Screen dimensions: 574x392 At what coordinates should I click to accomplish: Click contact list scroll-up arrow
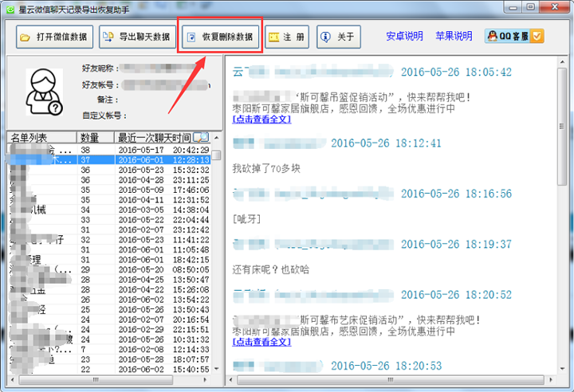(216, 138)
